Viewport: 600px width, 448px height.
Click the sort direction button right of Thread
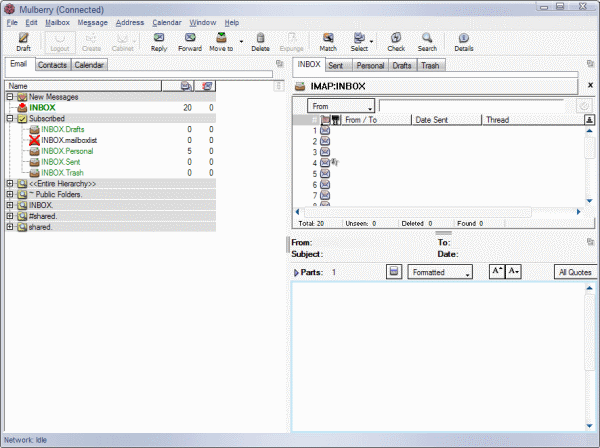pos(589,120)
